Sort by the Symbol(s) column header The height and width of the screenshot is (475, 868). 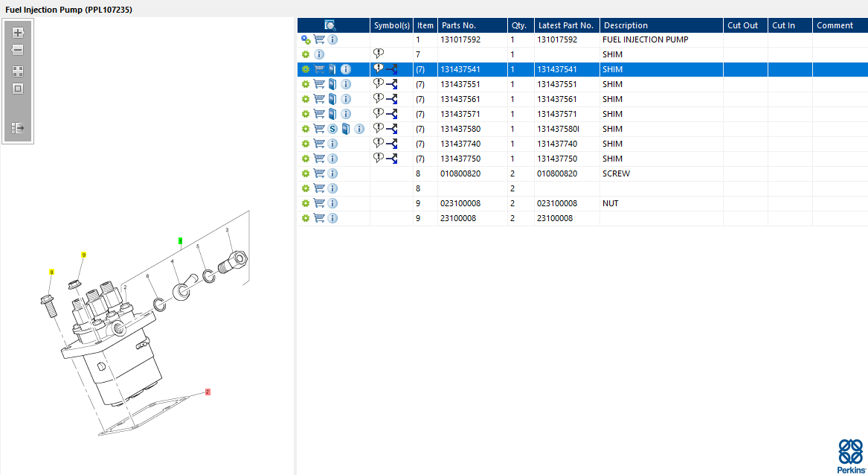391,25
